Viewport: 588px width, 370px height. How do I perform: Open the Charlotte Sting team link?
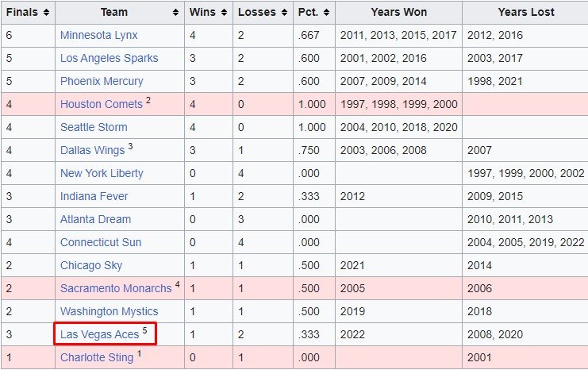(x=97, y=358)
